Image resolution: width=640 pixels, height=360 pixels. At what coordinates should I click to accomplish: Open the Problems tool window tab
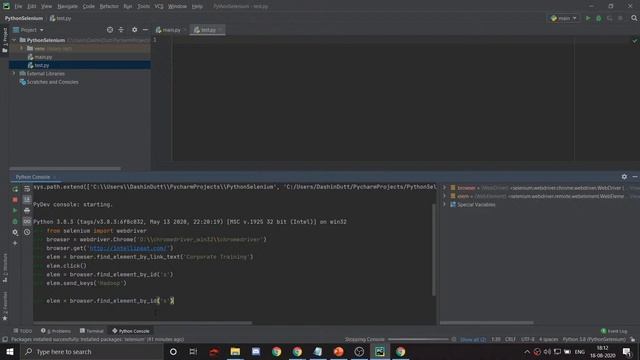pyautogui.click(x=56, y=331)
